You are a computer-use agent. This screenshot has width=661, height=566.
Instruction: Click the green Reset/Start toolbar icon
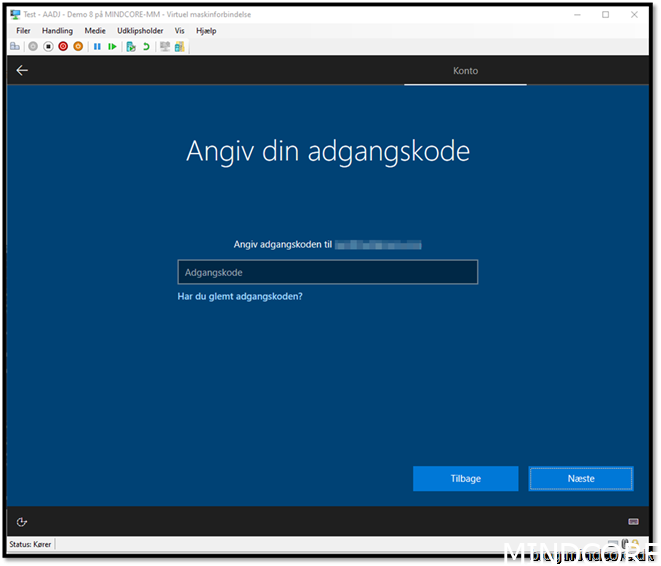point(112,46)
